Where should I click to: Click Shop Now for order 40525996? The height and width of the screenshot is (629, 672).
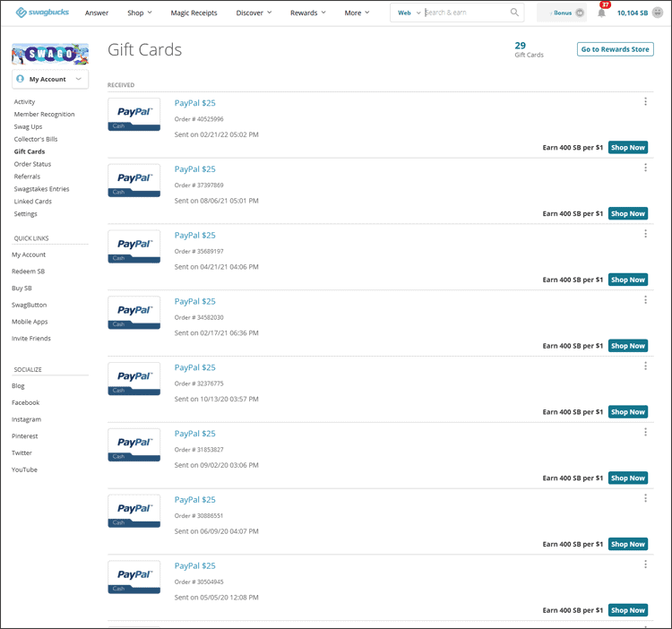click(x=628, y=148)
